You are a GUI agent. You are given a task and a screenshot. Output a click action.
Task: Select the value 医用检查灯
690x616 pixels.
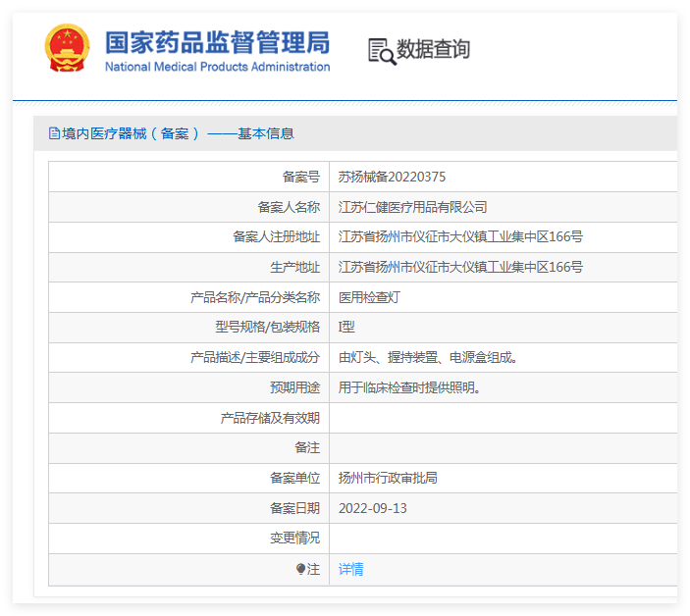click(369, 297)
